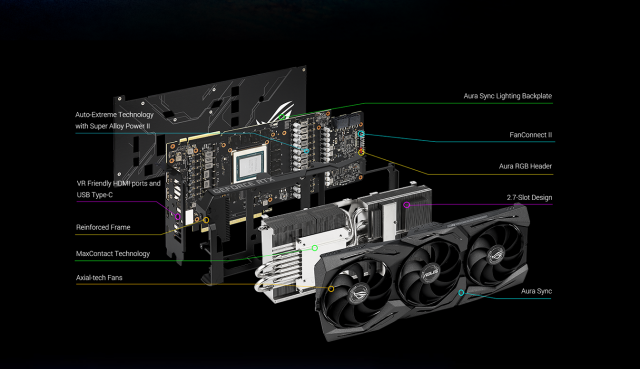Click the Aura Sync label near the fans

tap(536, 291)
